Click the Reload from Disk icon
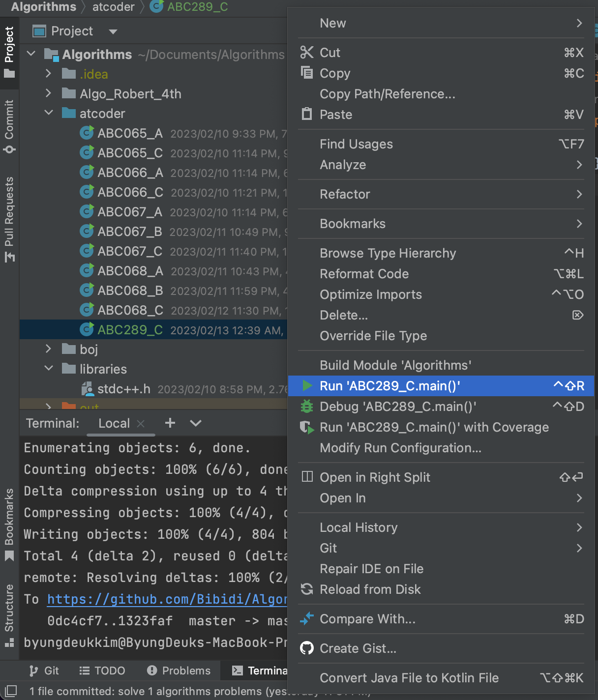This screenshot has height=700, width=598. [307, 589]
